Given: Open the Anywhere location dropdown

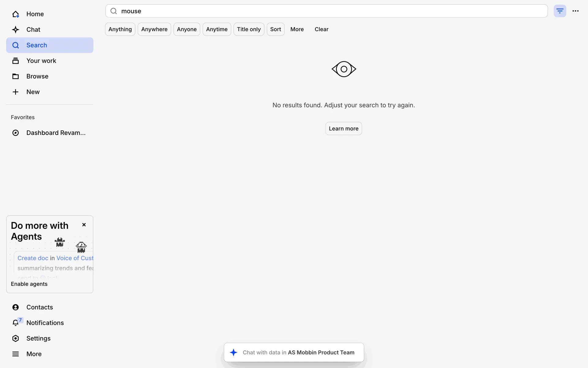Looking at the screenshot, I should tap(154, 29).
